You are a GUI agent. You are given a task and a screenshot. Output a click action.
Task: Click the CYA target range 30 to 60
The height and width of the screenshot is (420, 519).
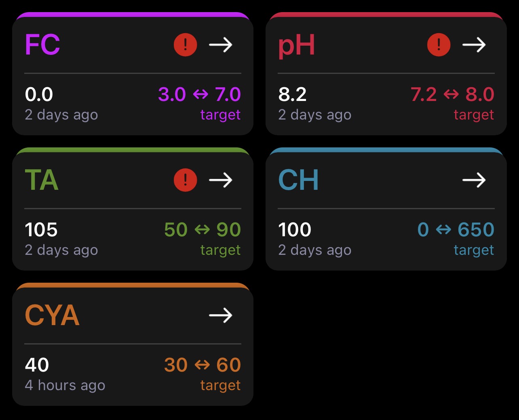[203, 365]
